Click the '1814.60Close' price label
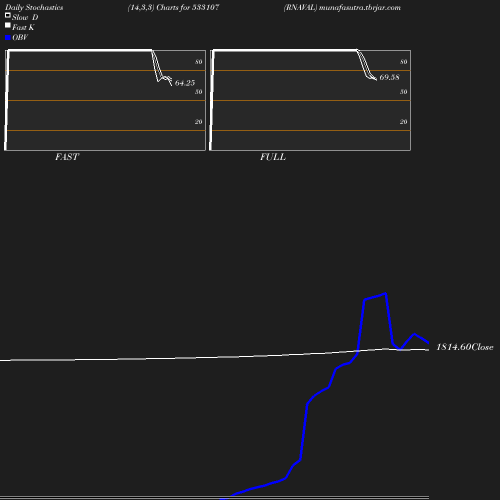This screenshot has height=500, width=500. tap(465, 347)
